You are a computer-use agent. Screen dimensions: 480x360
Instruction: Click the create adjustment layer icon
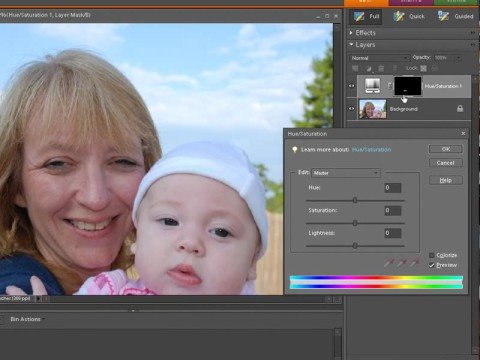pos(369,69)
